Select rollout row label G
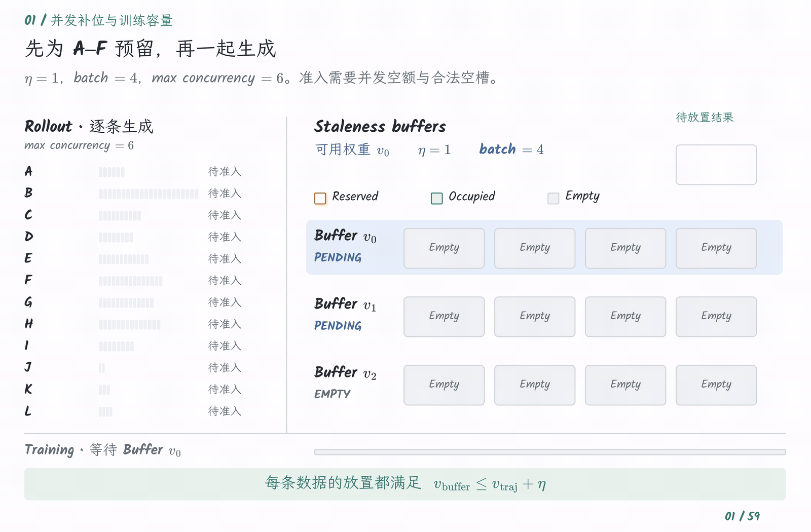The image size is (811, 532). (x=28, y=302)
